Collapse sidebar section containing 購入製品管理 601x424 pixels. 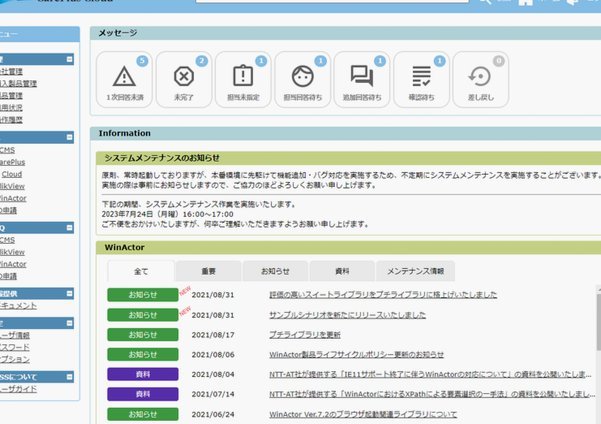click(69, 59)
